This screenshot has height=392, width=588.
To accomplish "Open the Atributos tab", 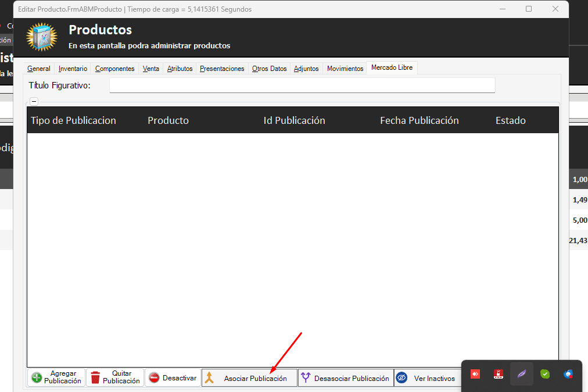I will [x=180, y=69].
